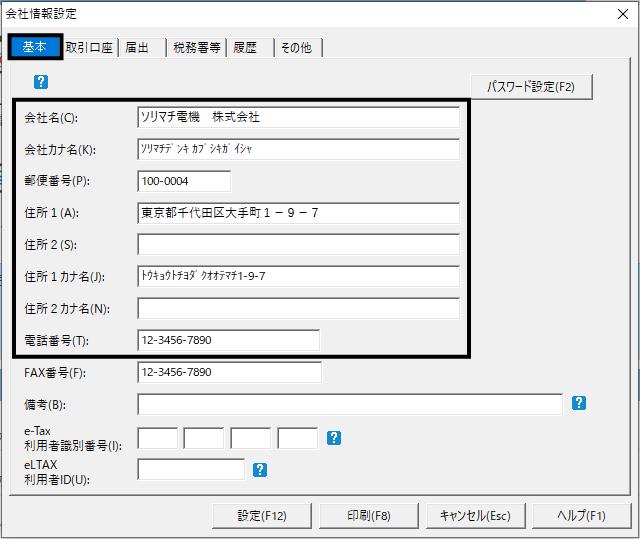This screenshot has height=539, width=640.
Task: Open the help icon beside 備考 field
Action: 579,403
